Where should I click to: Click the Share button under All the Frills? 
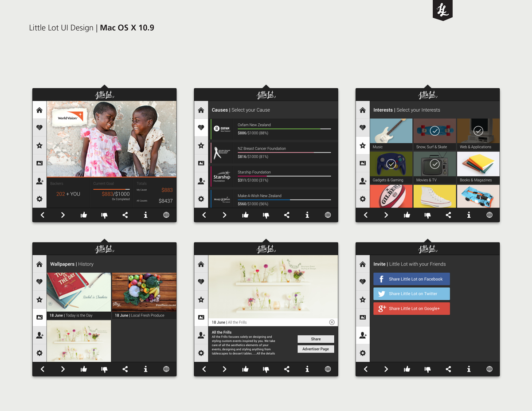(x=316, y=339)
